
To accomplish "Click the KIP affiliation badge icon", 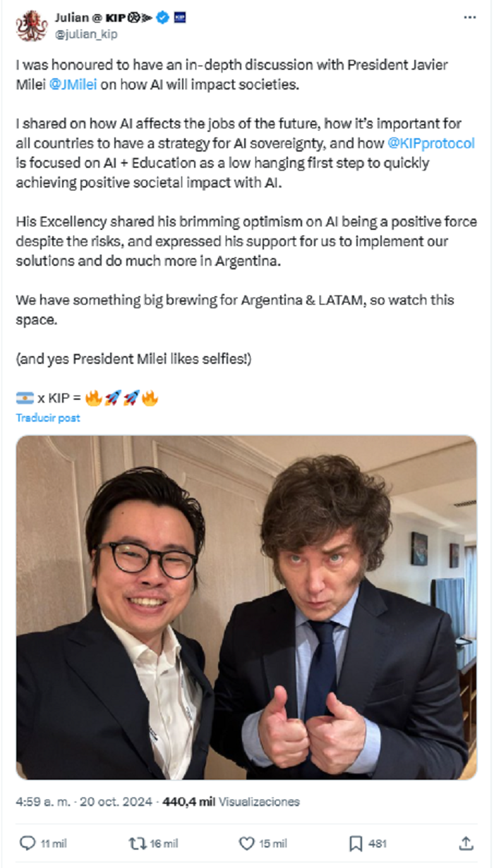I will pos(180,18).
